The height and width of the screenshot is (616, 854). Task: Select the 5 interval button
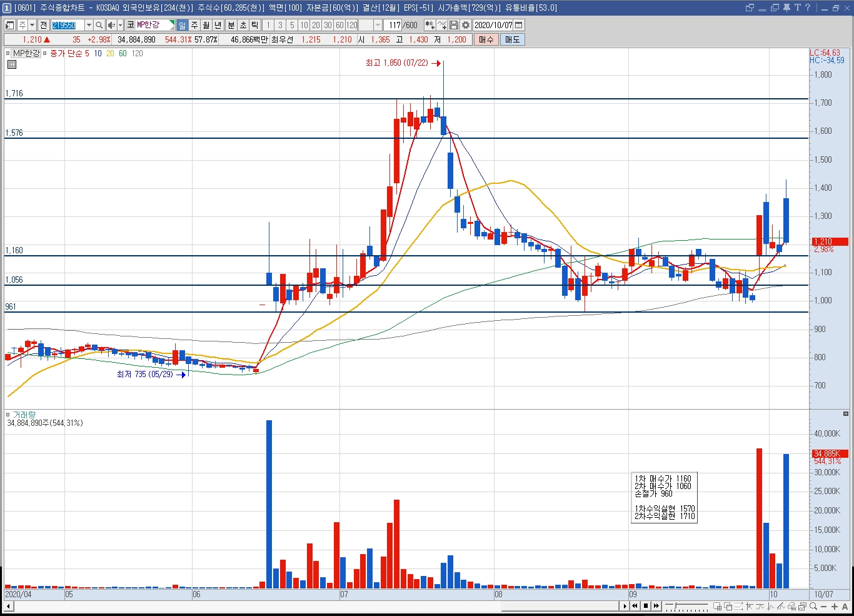pyautogui.click(x=292, y=25)
